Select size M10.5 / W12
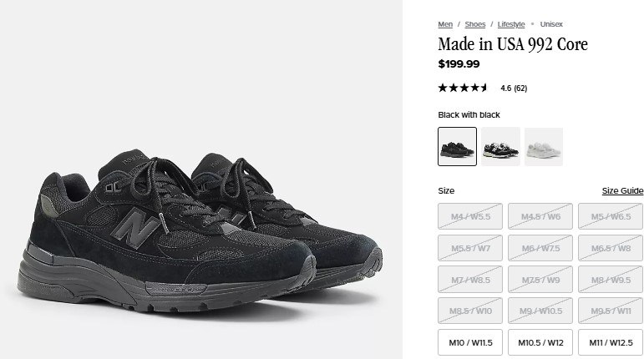Image resolution: width=644 pixels, height=359 pixels. [x=540, y=342]
